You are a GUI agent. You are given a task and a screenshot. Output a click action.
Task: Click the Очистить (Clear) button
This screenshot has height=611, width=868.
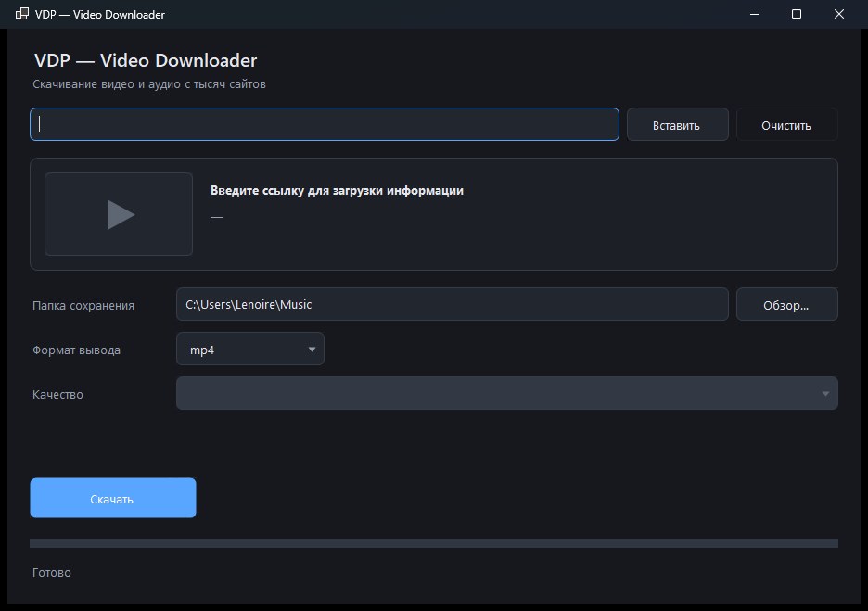click(x=786, y=124)
